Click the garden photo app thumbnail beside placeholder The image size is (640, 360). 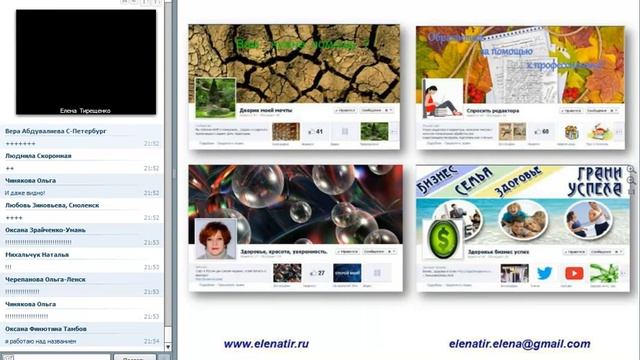[374, 131]
